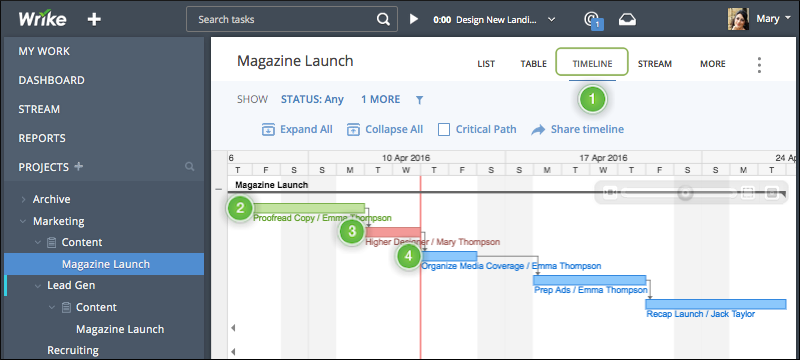The height and width of the screenshot is (360, 800).
Task: Switch to the LIST view tab
Action: 486,64
